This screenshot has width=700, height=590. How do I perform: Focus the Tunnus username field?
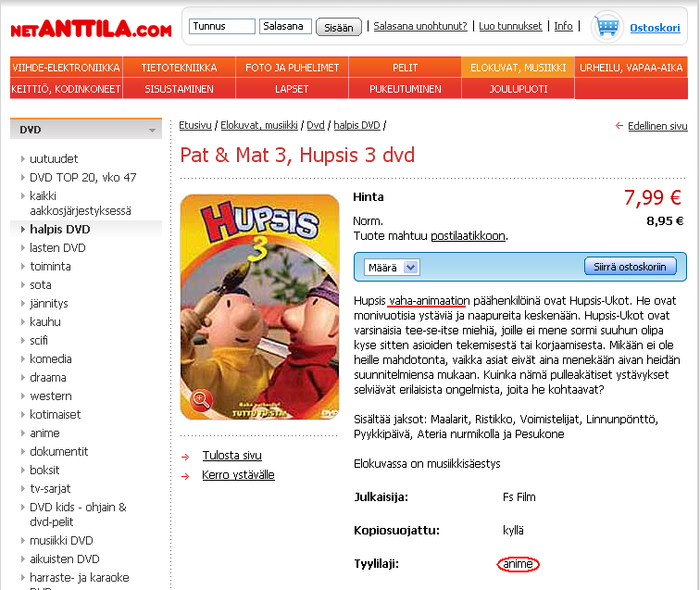click(222, 26)
